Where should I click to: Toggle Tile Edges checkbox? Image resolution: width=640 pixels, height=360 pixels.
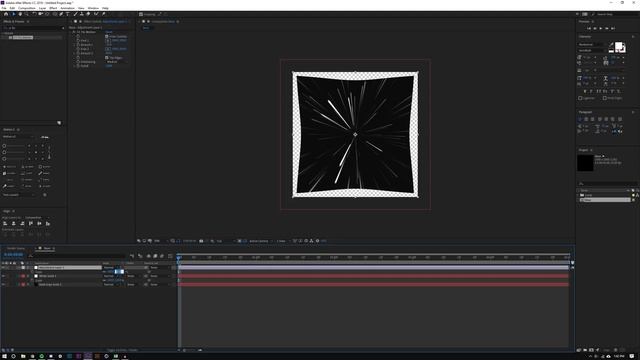tap(107, 58)
